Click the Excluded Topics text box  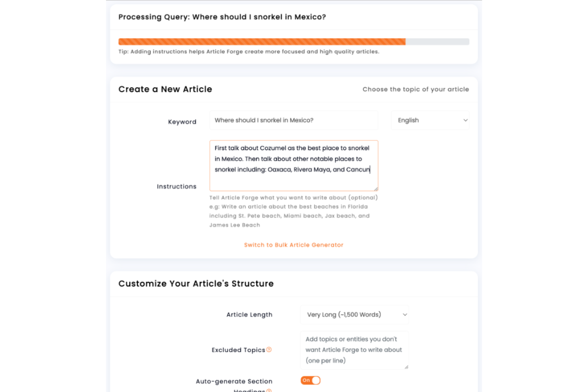click(x=354, y=350)
